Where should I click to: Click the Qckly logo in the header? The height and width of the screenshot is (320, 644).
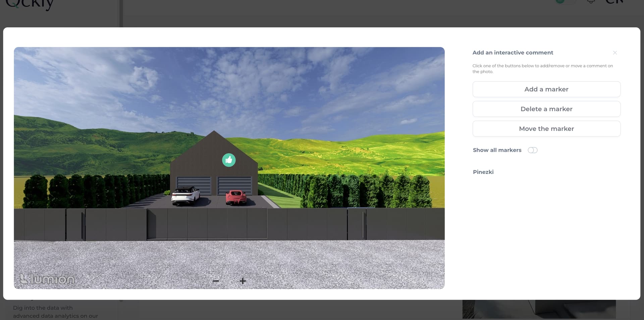30,4
